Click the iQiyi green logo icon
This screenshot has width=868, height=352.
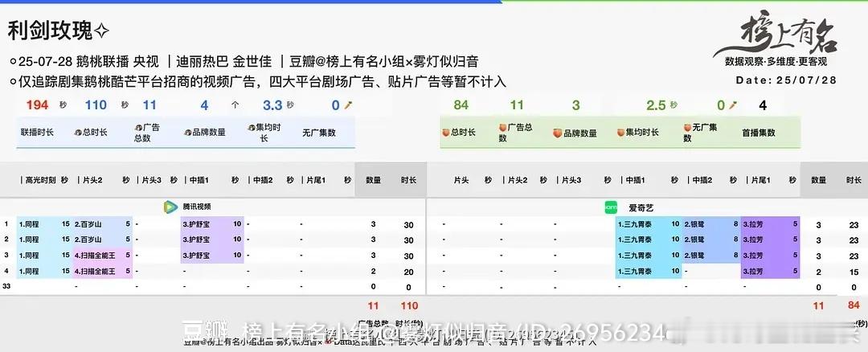(x=611, y=207)
